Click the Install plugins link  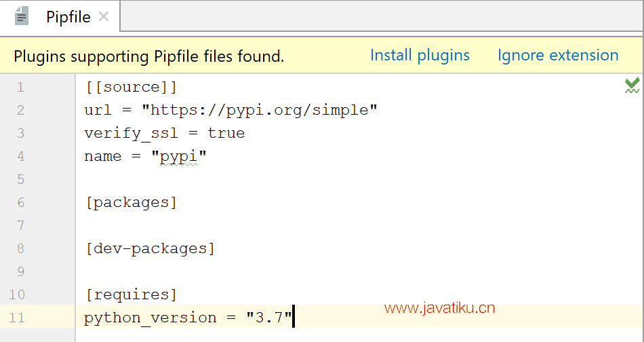click(x=420, y=56)
